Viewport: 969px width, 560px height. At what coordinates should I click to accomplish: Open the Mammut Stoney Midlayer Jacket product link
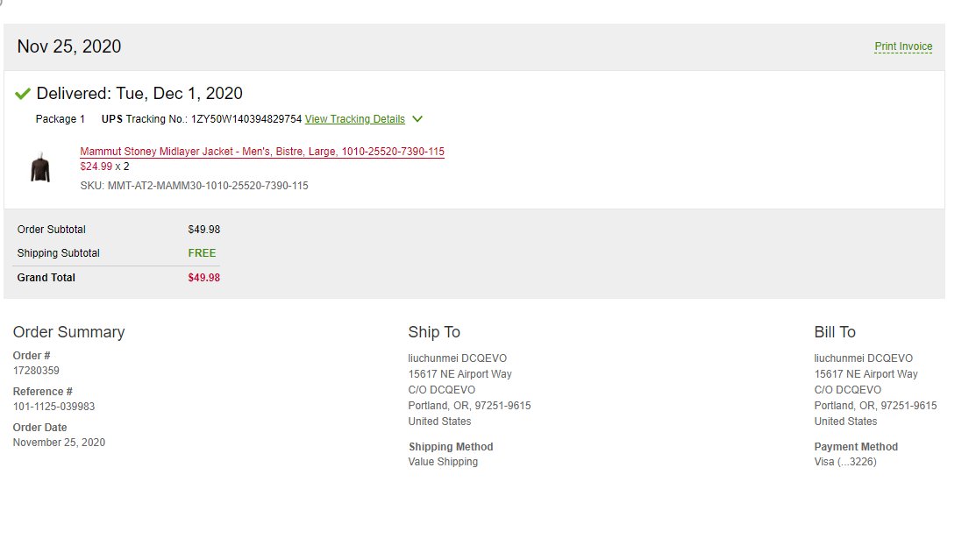(261, 152)
